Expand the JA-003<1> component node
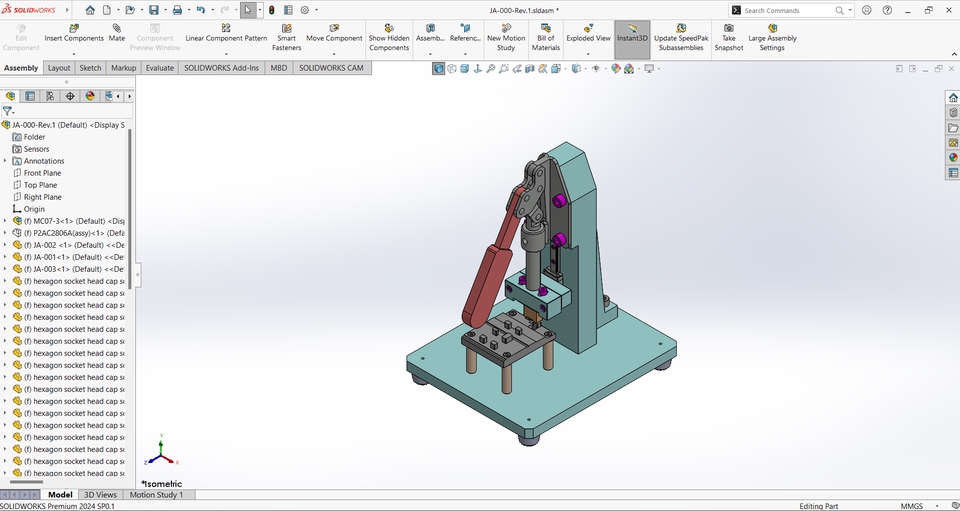Screen dimensions: 960x511 (6, 269)
